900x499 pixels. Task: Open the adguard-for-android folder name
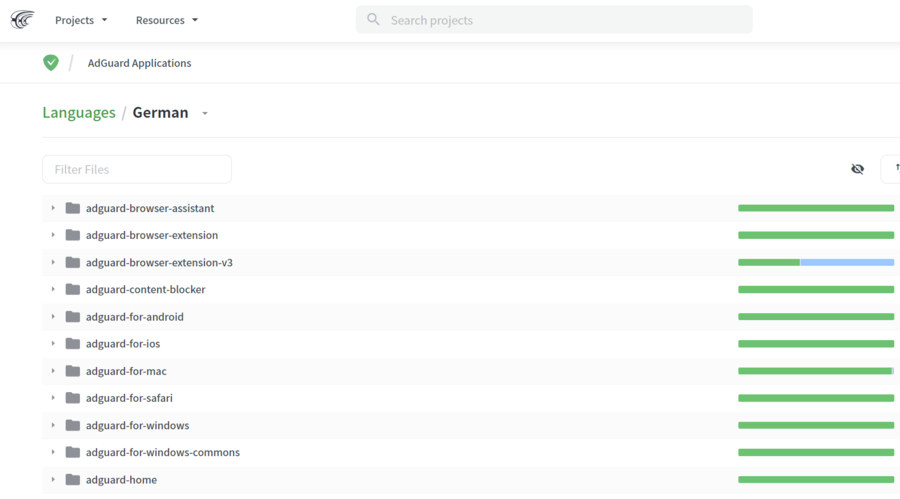(x=135, y=316)
